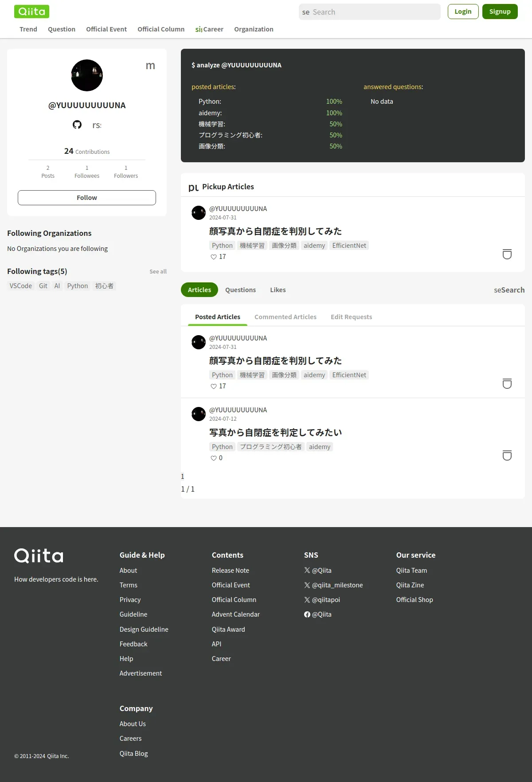Click the page 1 pagination number
The height and width of the screenshot is (782, 532).
click(183, 477)
